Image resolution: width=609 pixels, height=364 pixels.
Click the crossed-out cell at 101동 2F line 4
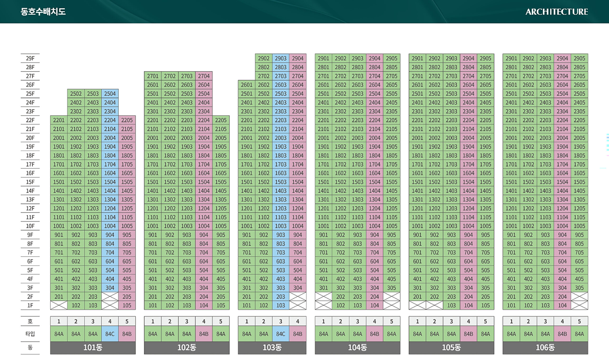(110, 296)
